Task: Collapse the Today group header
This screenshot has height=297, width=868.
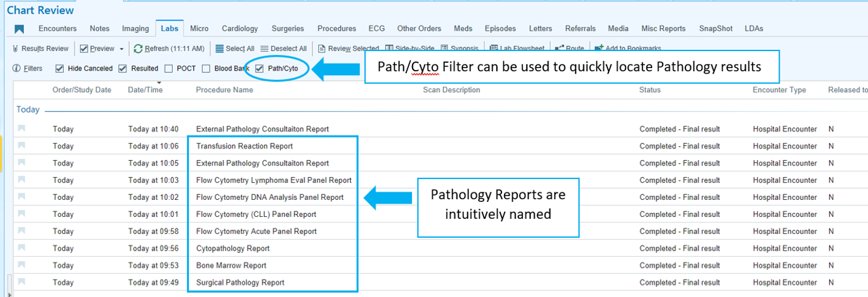Action: (28, 110)
